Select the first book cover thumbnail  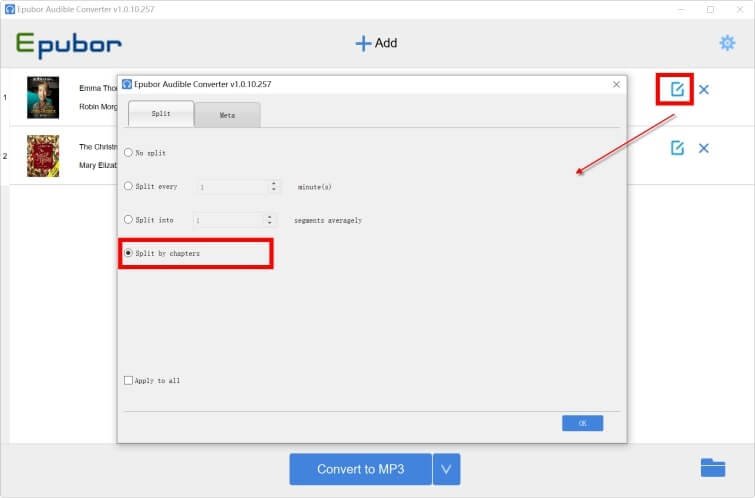pos(43,97)
